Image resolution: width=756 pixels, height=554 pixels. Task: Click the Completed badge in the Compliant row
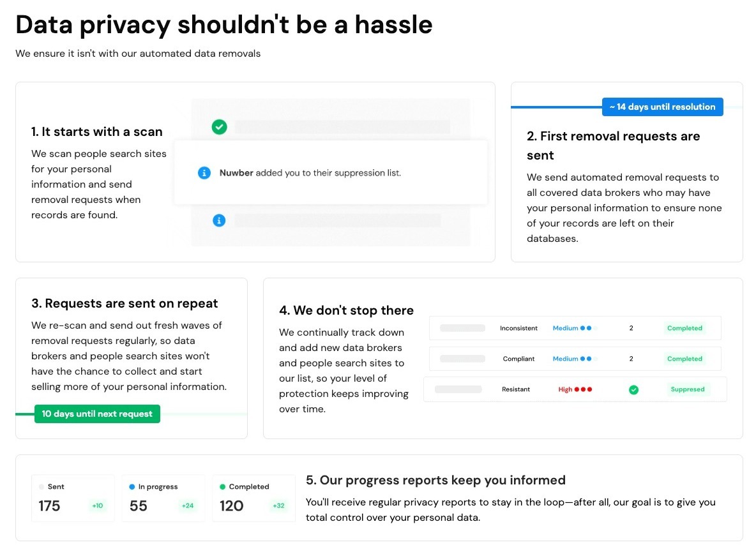[x=684, y=359]
